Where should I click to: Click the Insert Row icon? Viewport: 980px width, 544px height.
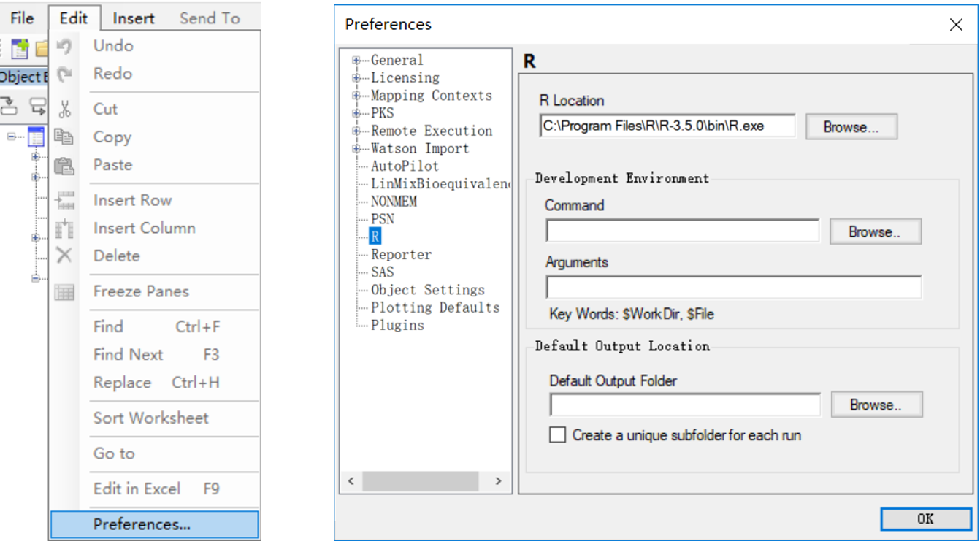pyautogui.click(x=65, y=201)
